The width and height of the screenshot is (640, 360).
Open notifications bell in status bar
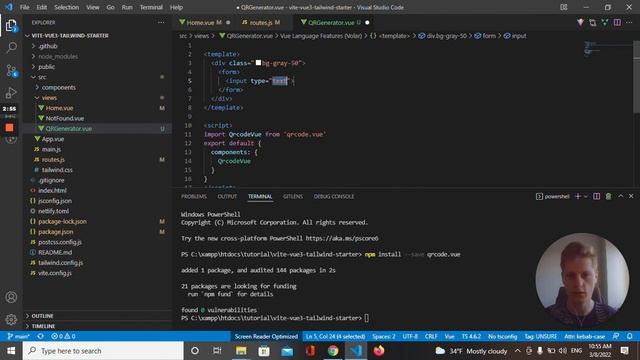[629, 336]
